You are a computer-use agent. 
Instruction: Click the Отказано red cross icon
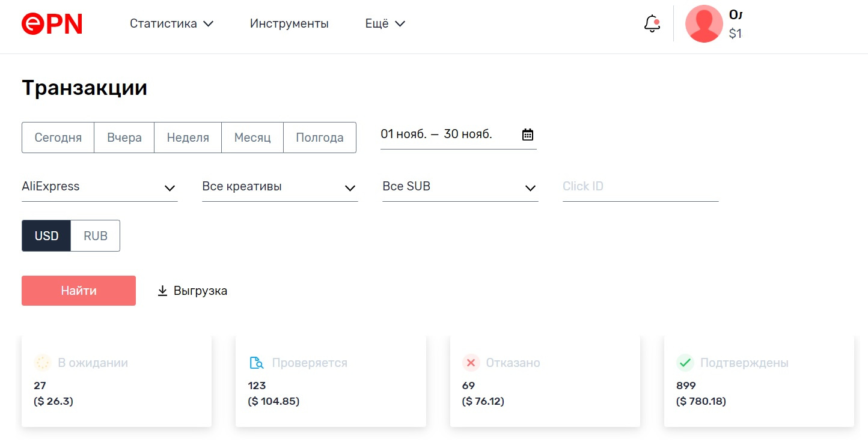[471, 363]
